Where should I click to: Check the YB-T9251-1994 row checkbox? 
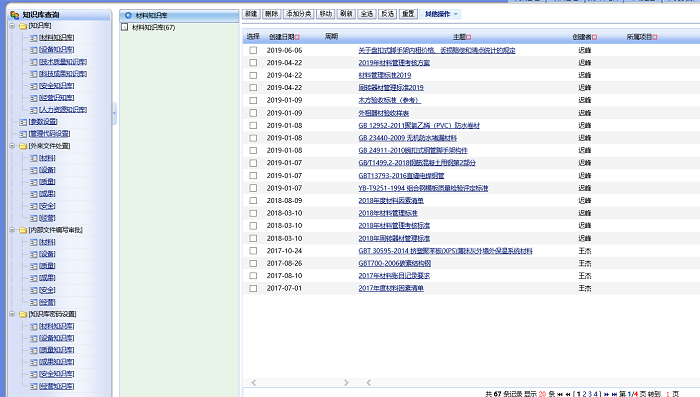tap(253, 188)
